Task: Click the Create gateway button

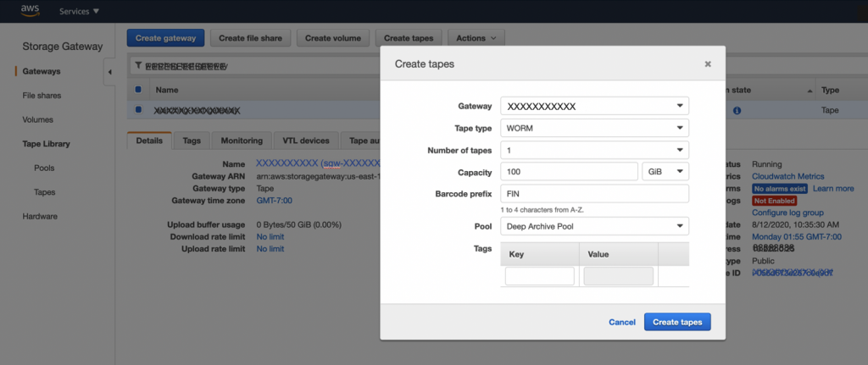Action: pyautogui.click(x=165, y=38)
